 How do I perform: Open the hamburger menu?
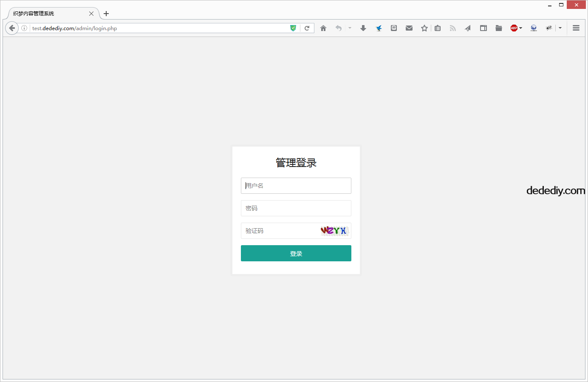[x=576, y=28]
